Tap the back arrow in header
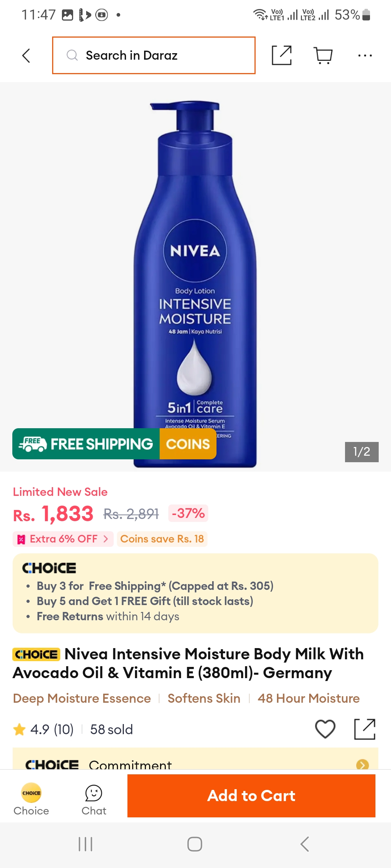 (x=26, y=56)
